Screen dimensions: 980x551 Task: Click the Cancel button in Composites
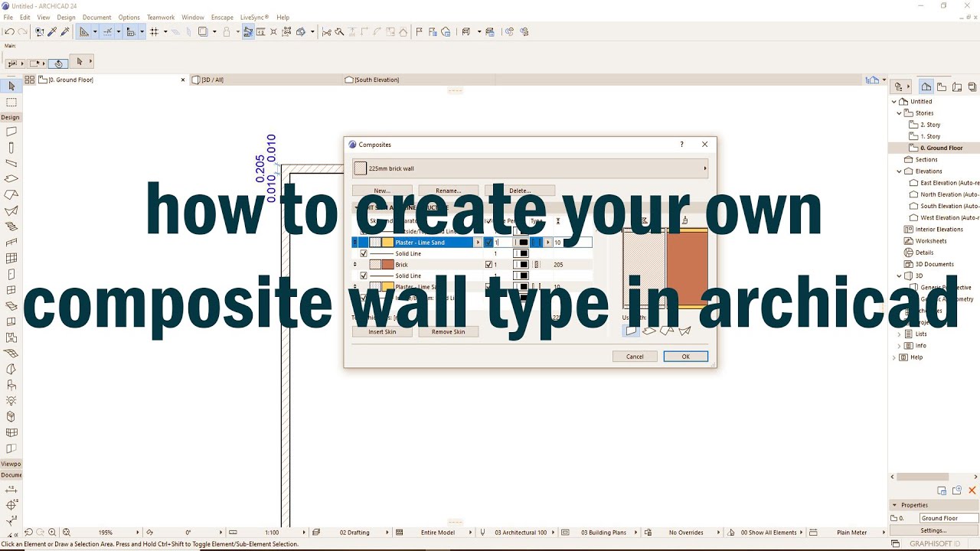coord(635,357)
